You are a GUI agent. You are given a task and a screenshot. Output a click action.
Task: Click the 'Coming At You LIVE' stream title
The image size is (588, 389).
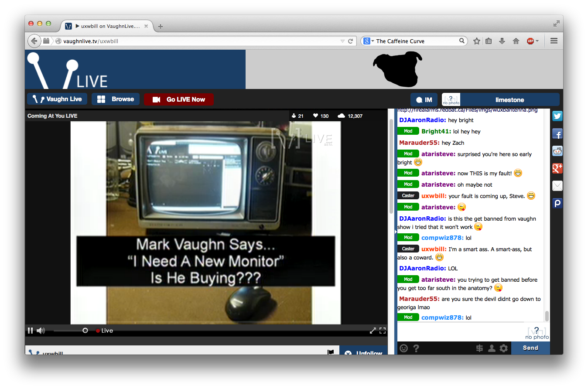click(x=52, y=116)
